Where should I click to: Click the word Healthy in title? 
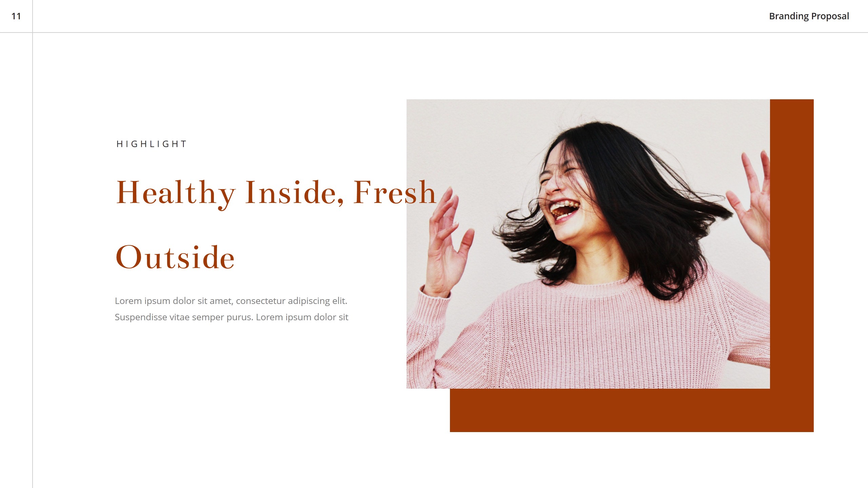(176, 194)
